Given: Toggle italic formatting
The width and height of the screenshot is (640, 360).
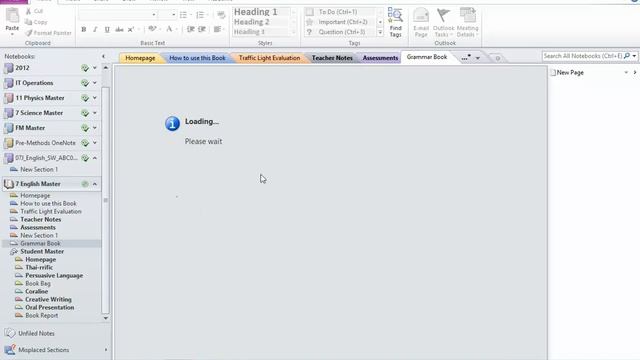Looking at the screenshot, I should [95, 29].
